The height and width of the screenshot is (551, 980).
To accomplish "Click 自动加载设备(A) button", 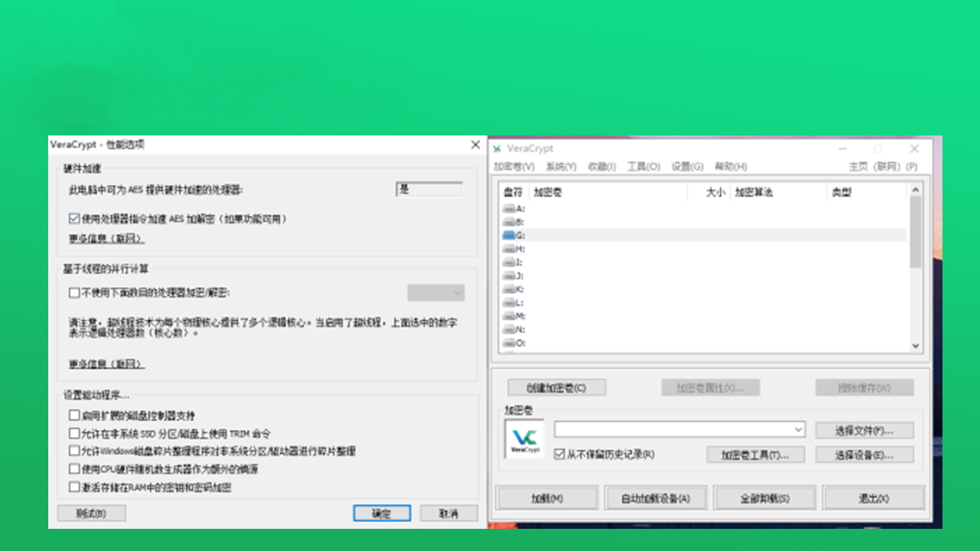I will point(655,498).
